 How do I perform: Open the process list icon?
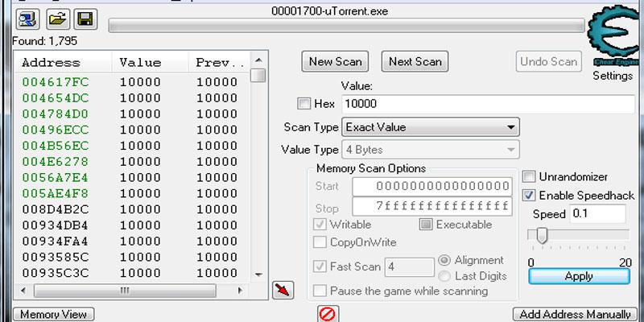pyautogui.click(x=28, y=19)
